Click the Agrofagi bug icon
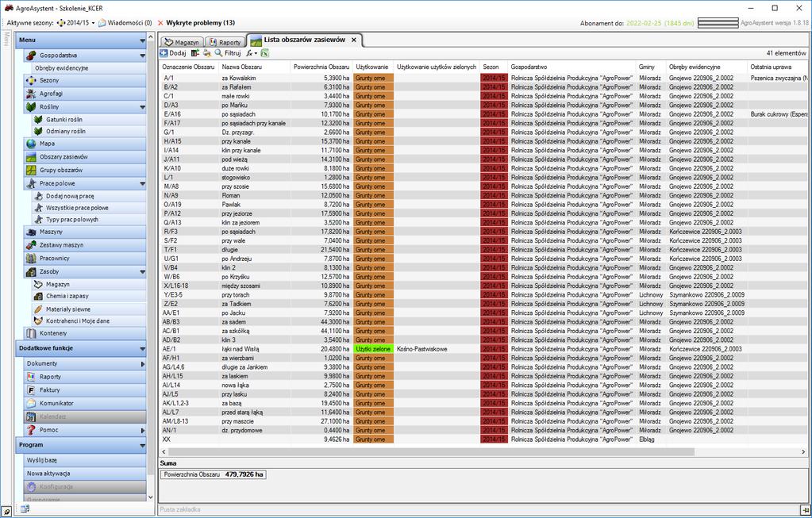The image size is (812, 518). click(31, 94)
